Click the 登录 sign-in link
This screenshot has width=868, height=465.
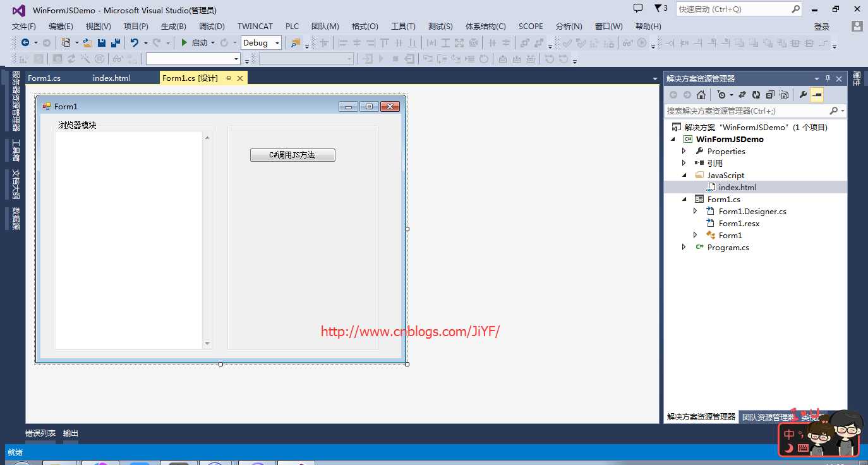(x=822, y=27)
